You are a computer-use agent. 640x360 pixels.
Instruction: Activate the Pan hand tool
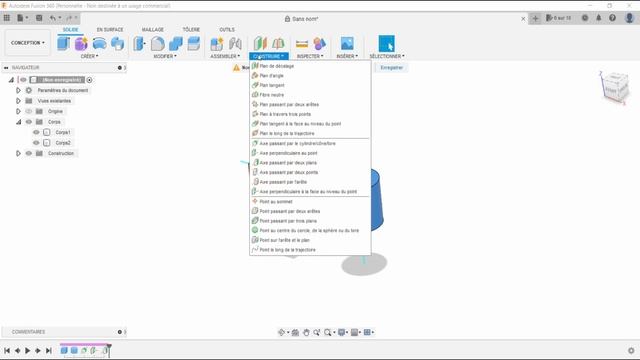306,332
